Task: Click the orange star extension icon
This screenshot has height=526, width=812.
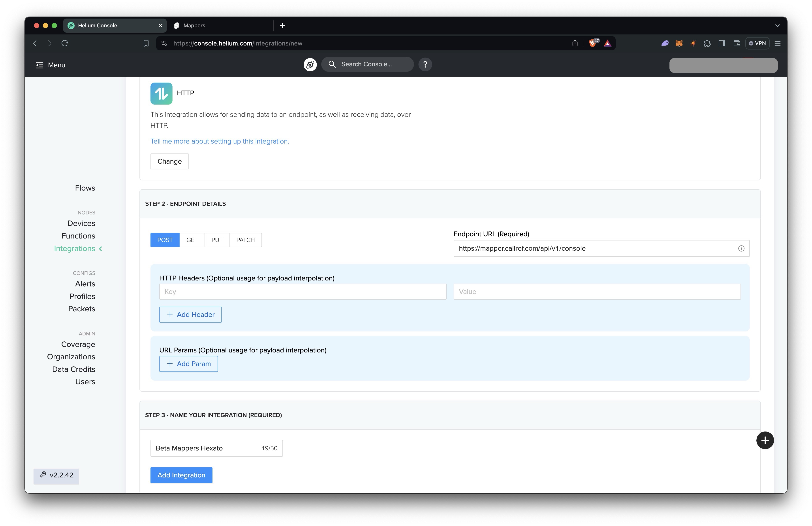Action: click(693, 43)
